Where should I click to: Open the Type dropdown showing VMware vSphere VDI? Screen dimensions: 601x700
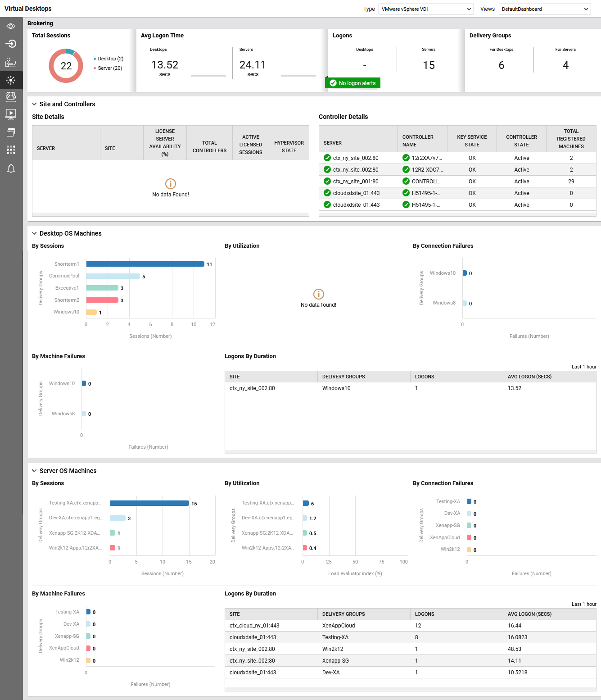(x=426, y=9)
